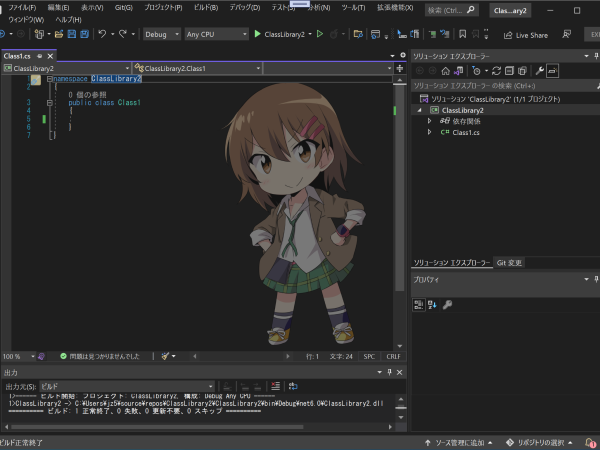
Task: Click the Redo arrow icon
Action: [122, 34]
